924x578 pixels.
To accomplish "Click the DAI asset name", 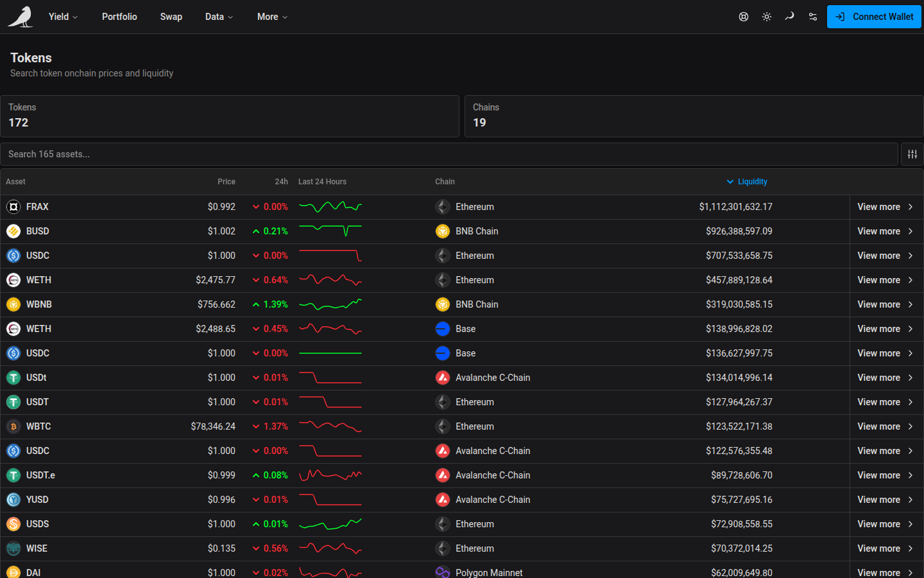I will coord(33,572).
